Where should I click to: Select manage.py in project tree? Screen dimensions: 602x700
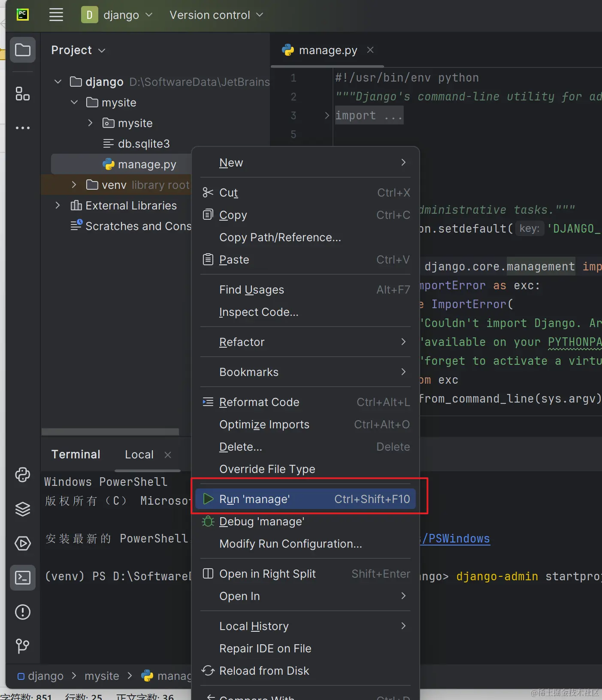147,164
